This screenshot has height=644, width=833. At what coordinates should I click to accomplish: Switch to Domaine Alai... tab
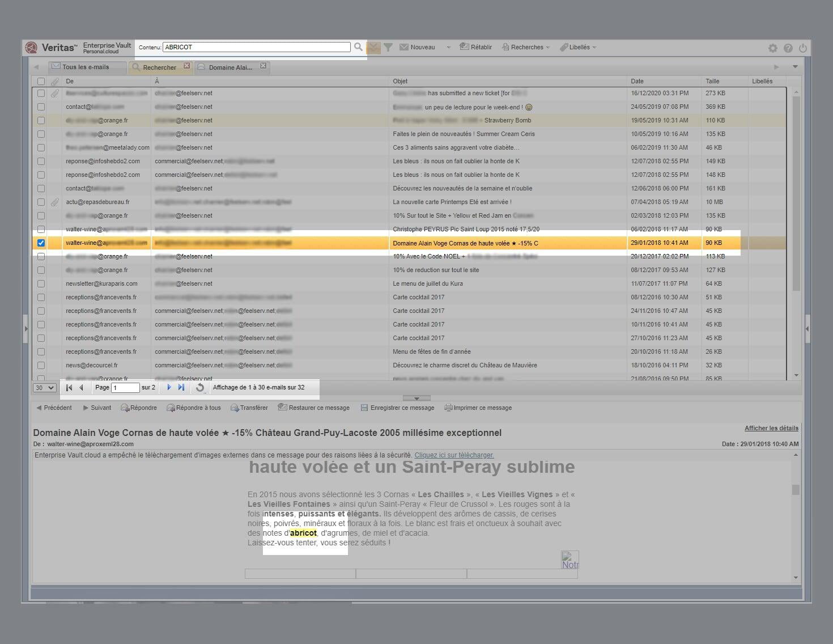(231, 67)
